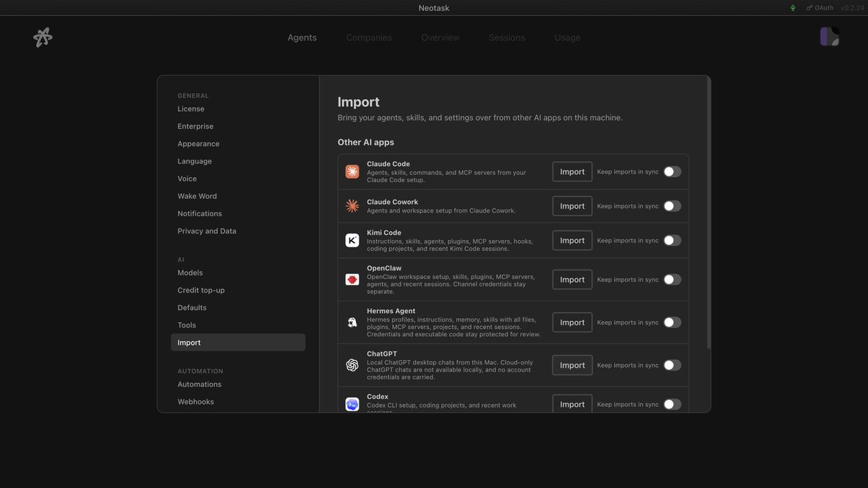Click the Kimi Code app icon
868x488 pixels.
point(352,241)
